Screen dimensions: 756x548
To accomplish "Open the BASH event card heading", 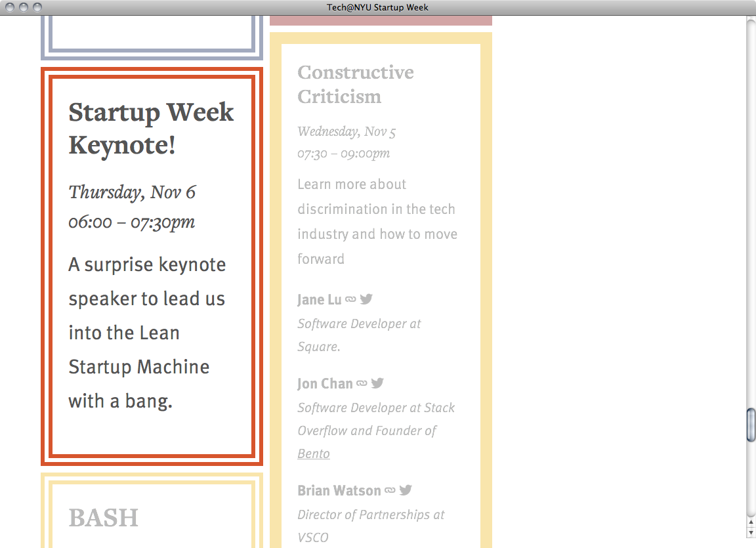I will pos(104,518).
